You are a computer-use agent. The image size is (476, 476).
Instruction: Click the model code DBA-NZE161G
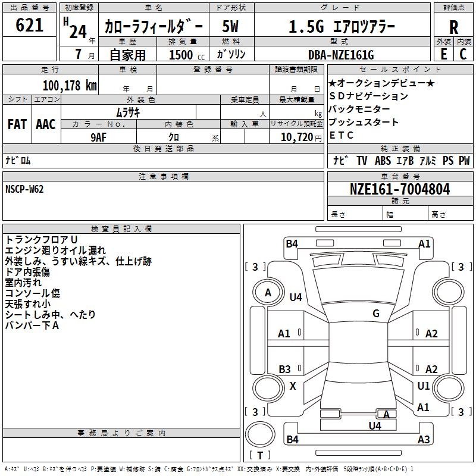click(x=341, y=55)
